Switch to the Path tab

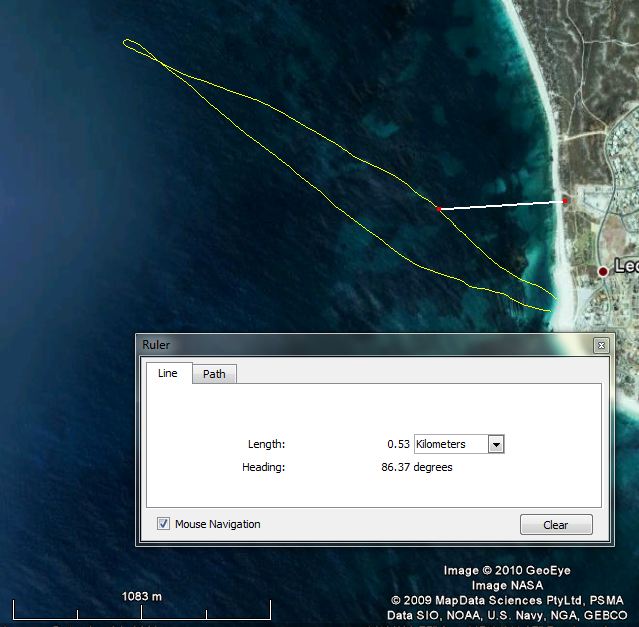(214, 374)
